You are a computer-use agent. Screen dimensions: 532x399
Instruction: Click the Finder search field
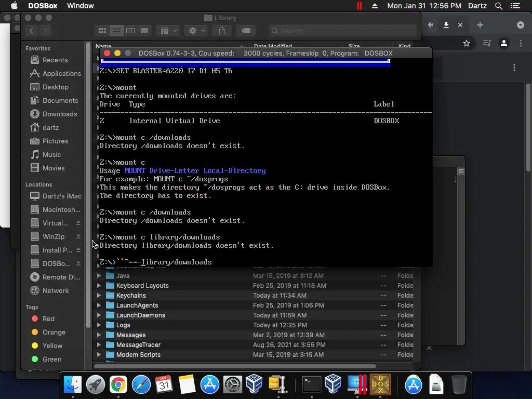343,31
